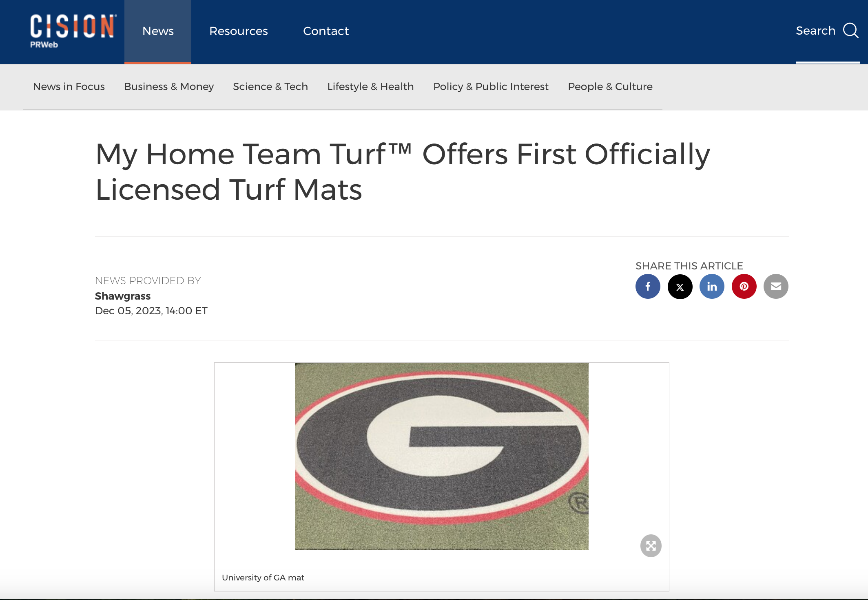The width and height of the screenshot is (868, 600).
Task: Switch to the News in Focus section
Action: pos(69,86)
